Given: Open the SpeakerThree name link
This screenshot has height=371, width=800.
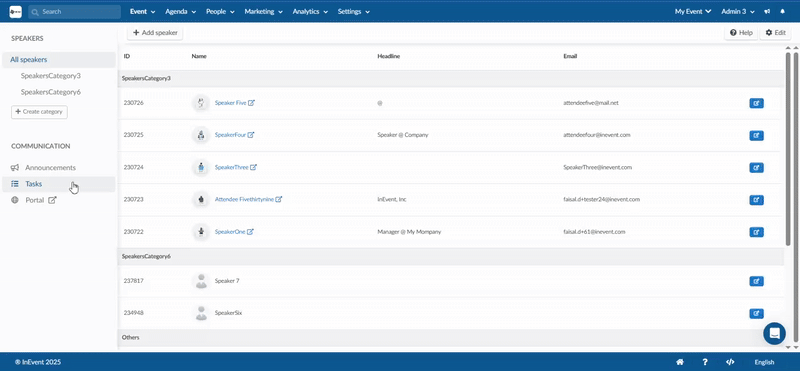Looking at the screenshot, I should click(x=232, y=167).
